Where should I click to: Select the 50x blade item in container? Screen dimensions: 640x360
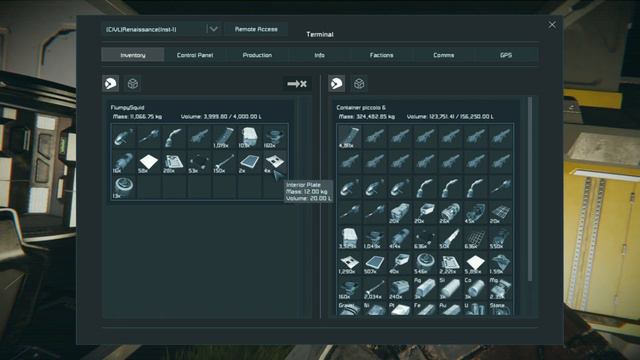click(451, 238)
